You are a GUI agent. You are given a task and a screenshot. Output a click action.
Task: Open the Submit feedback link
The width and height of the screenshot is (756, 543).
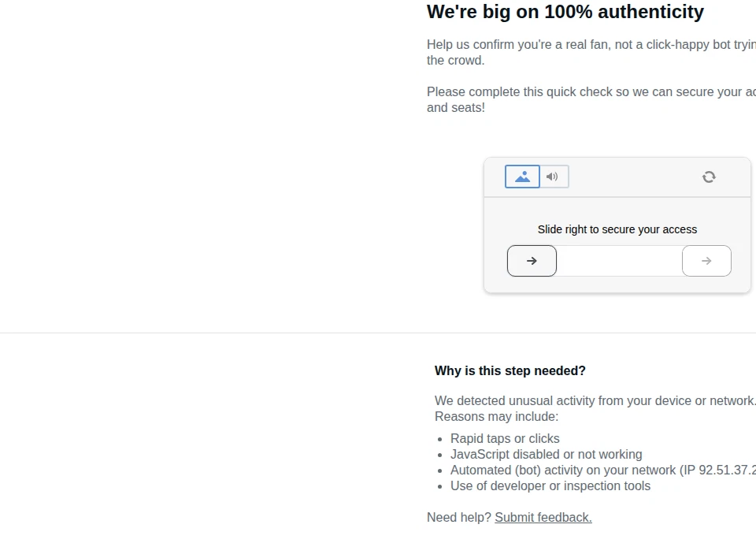(x=543, y=518)
